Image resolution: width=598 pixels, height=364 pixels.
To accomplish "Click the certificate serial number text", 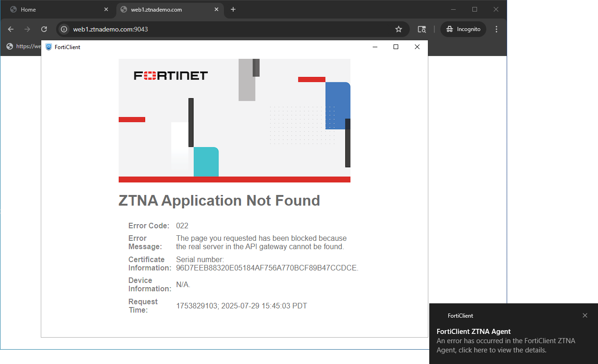I will pyautogui.click(x=267, y=264).
